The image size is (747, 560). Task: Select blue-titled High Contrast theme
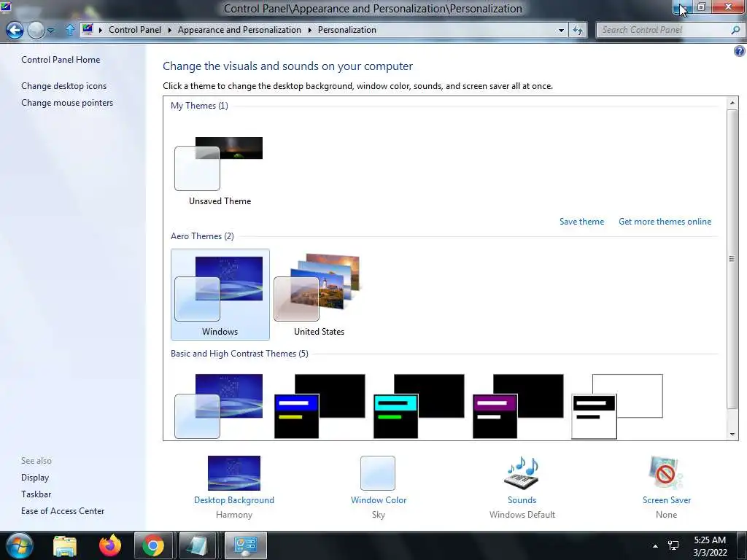[x=320, y=405]
